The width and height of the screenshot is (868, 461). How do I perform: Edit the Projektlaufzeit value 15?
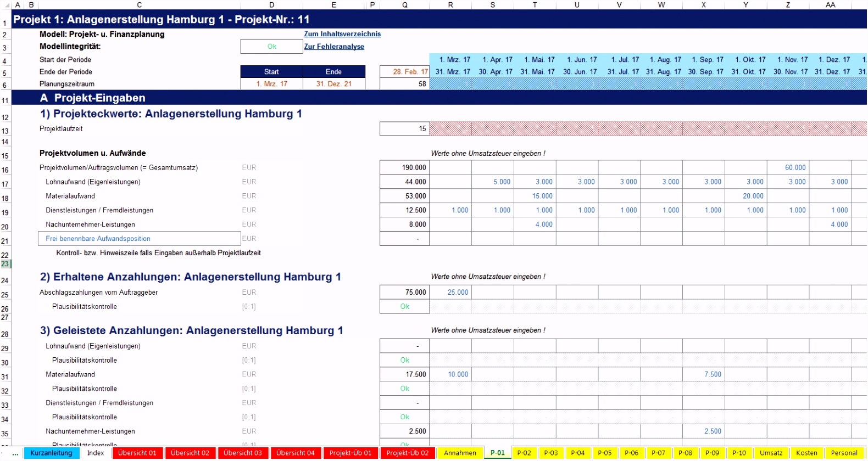404,129
